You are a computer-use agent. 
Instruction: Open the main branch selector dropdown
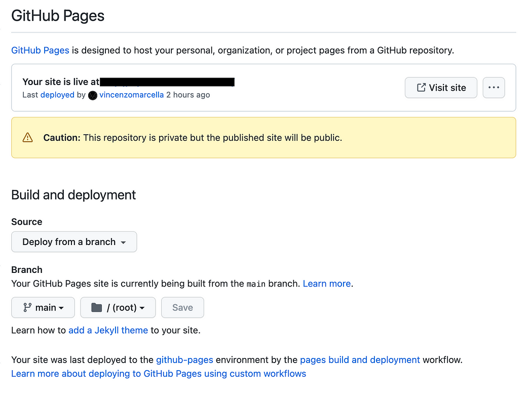click(43, 307)
